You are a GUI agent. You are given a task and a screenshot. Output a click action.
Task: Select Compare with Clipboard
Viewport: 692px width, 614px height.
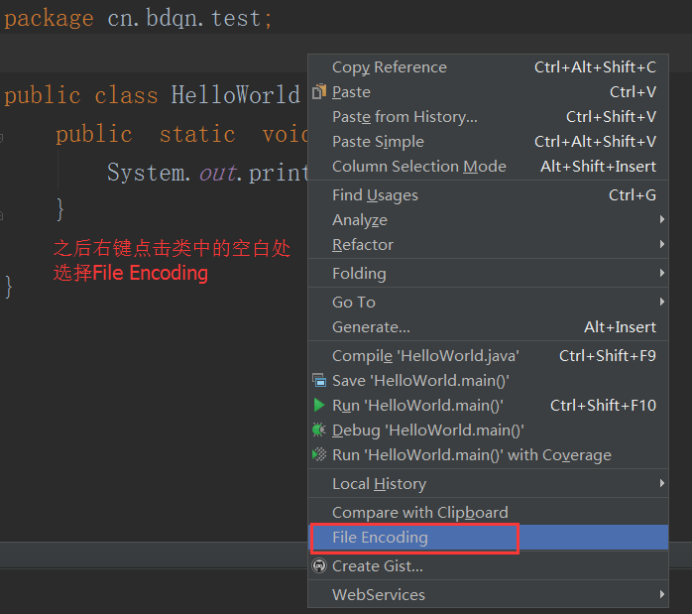pos(488,512)
